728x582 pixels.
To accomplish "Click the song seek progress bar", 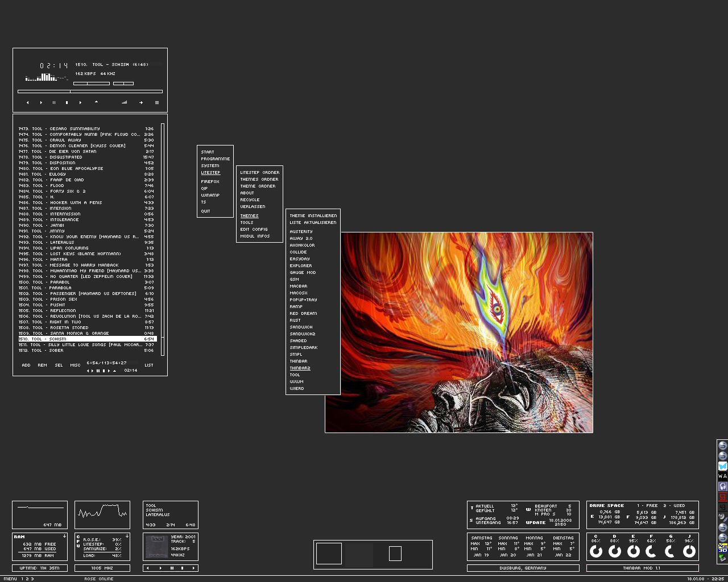I will (90, 91).
